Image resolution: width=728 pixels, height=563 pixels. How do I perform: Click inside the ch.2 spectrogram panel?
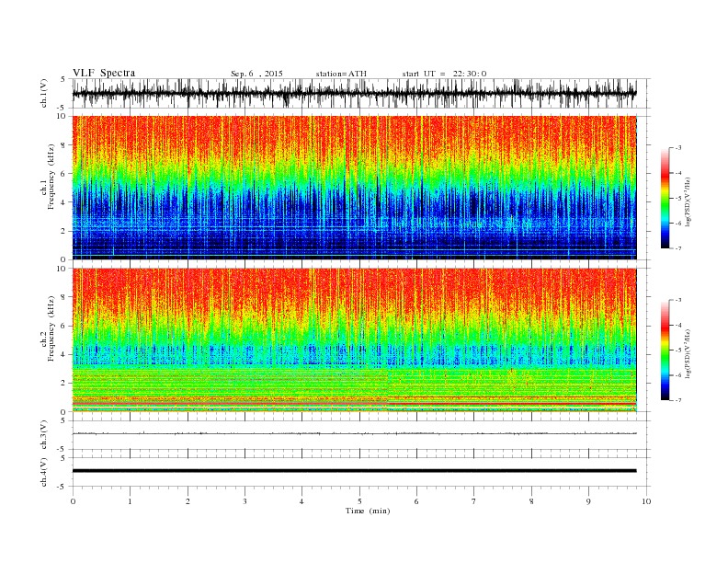tap(354, 340)
